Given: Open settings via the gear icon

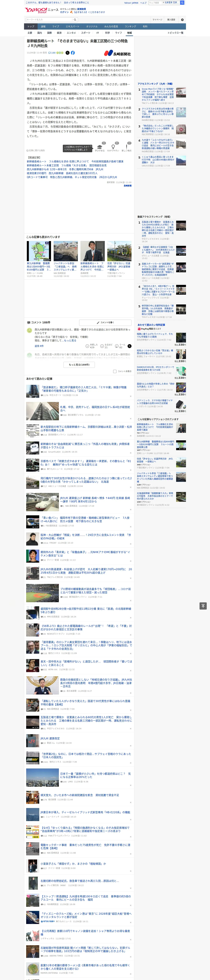Looking at the screenshot, I should (x=182, y=20).
